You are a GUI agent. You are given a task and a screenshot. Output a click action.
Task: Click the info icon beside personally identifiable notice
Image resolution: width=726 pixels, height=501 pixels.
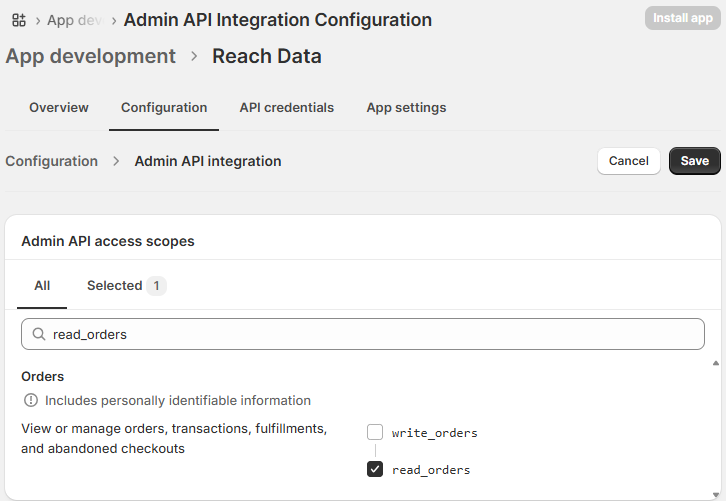[x=31, y=400]
